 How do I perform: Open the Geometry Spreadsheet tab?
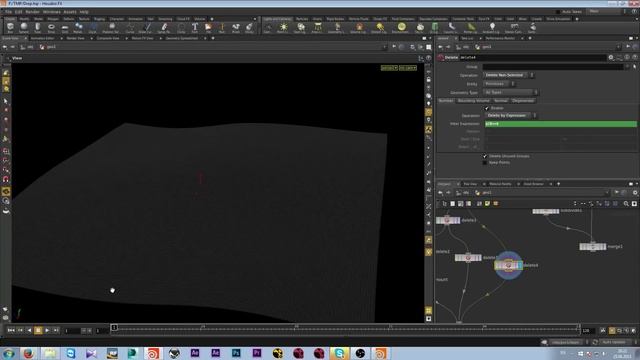click(x=182, y=38)
